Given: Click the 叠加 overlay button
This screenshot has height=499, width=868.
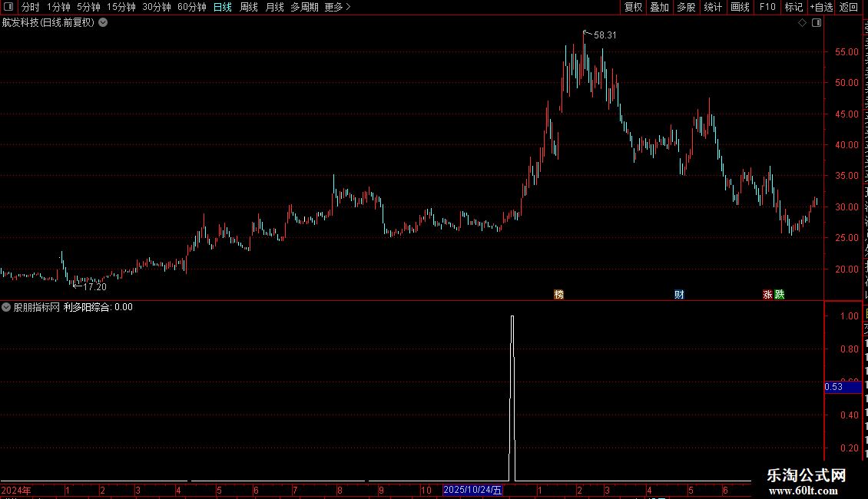Looking at the screenshot, I should (x=659, y=7).
